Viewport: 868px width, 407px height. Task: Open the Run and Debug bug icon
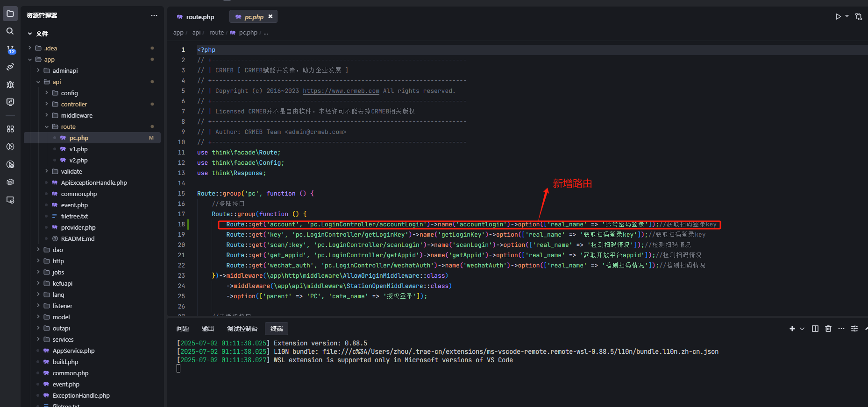tap(10, 84)
